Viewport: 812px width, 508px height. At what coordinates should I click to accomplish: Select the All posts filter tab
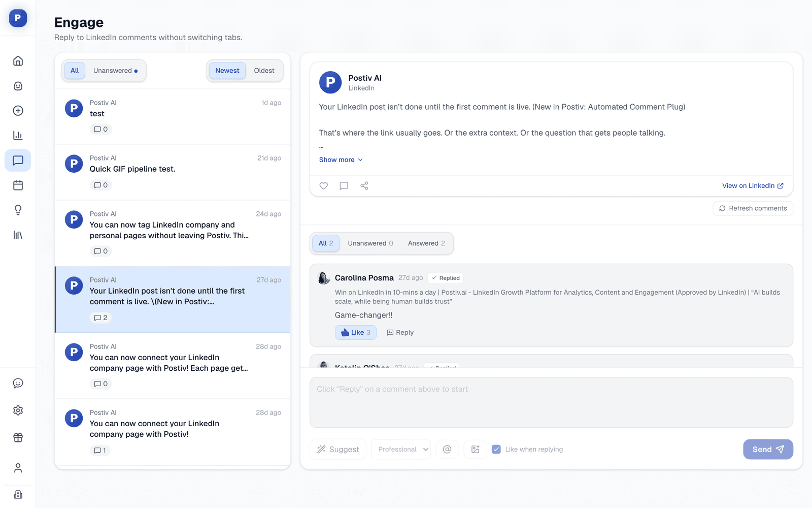75,71
